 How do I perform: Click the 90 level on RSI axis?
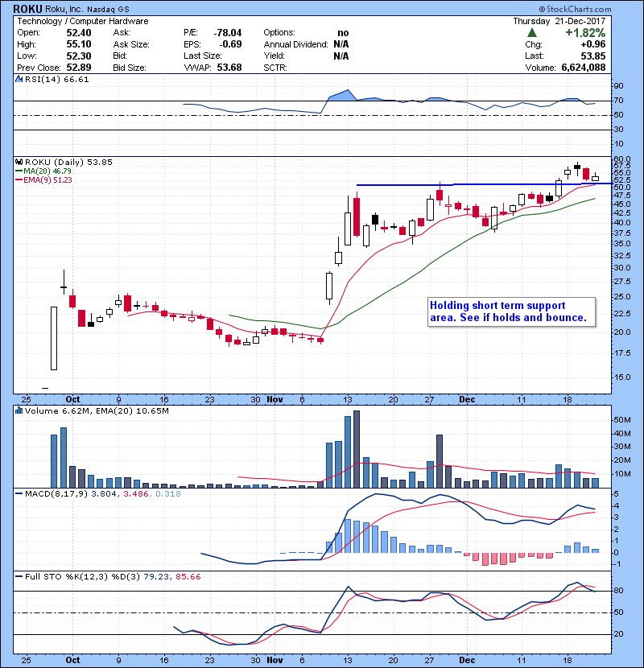(x=618, y=86)
